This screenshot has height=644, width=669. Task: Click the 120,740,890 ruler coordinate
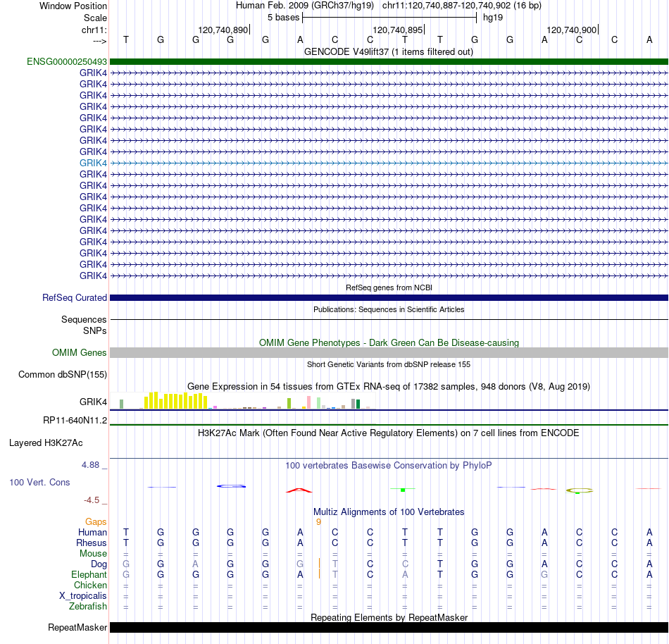223,30
